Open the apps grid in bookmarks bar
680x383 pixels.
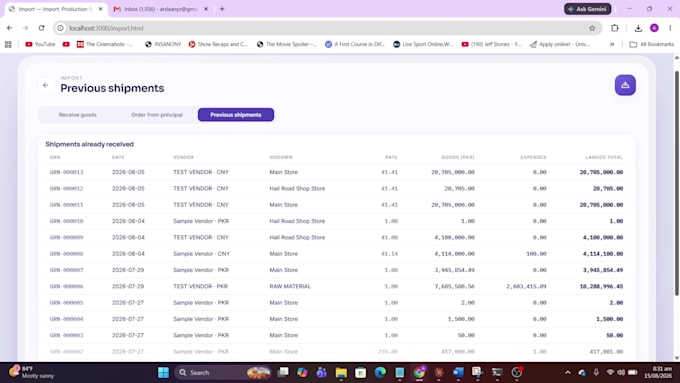[8, 44]
